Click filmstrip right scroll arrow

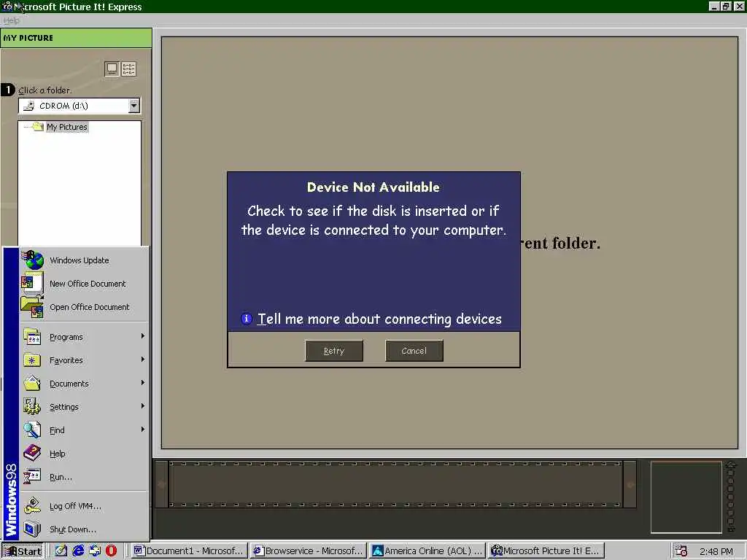coord(630,484)
